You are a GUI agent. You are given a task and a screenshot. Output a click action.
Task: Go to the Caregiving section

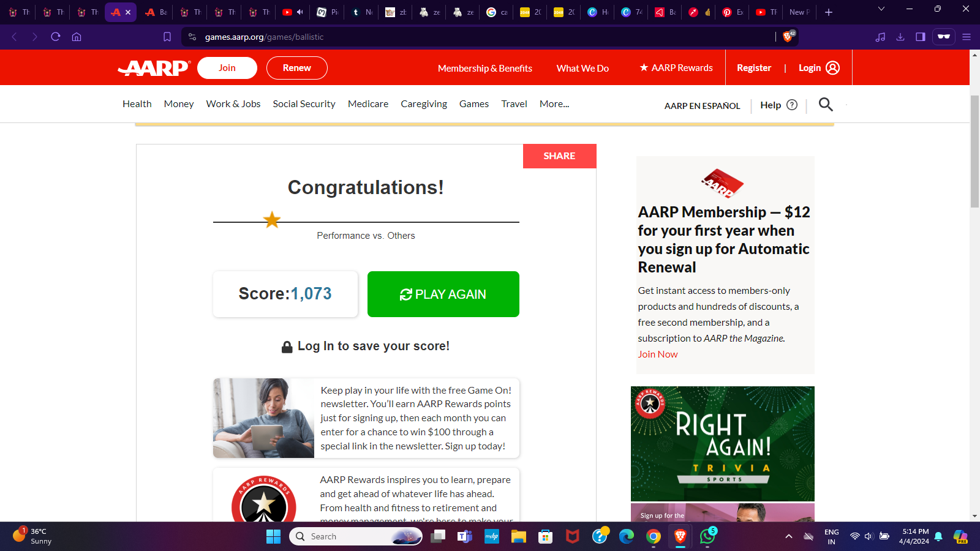pyautogui.click(x=424, y=104)
